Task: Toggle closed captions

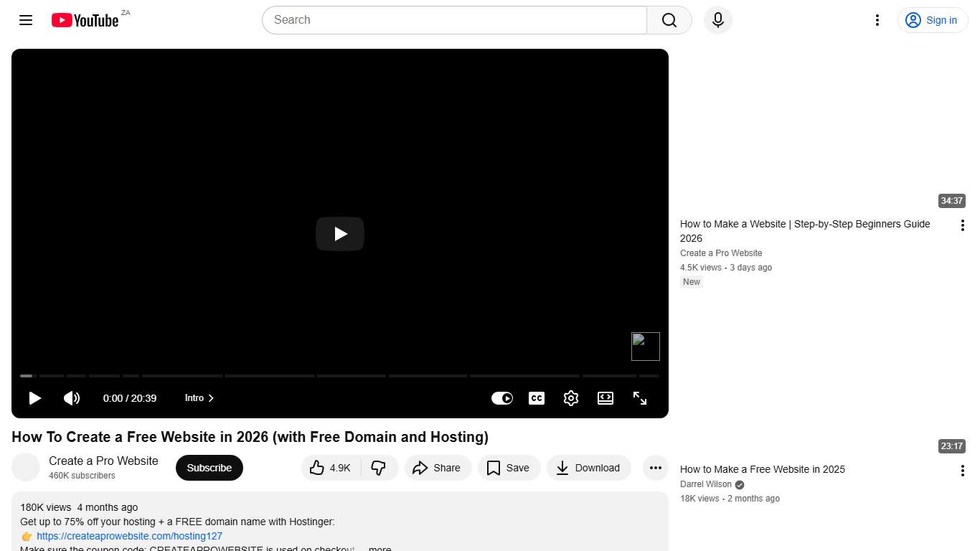Action: (536, 398)
